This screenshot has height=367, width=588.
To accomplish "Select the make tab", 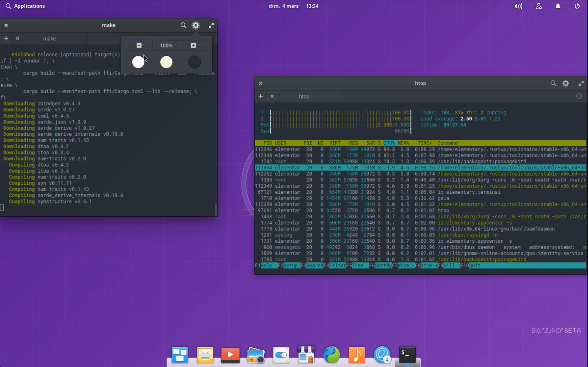I will click(49, 39).
